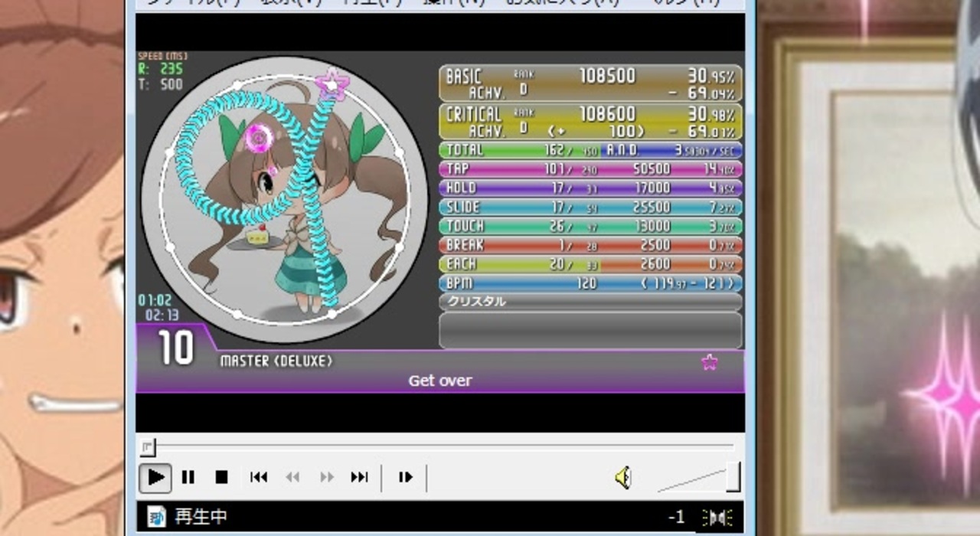Click the 'TAP' row label

coord(458,168)
